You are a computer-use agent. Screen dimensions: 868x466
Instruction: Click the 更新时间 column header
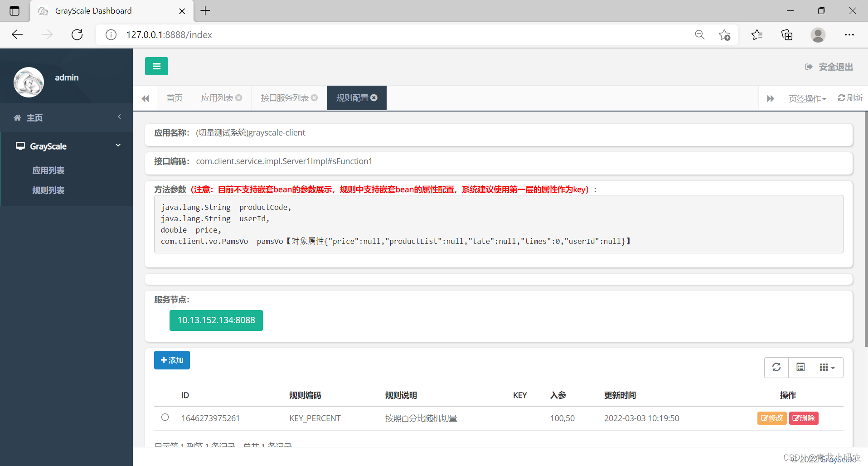point(620,395)
